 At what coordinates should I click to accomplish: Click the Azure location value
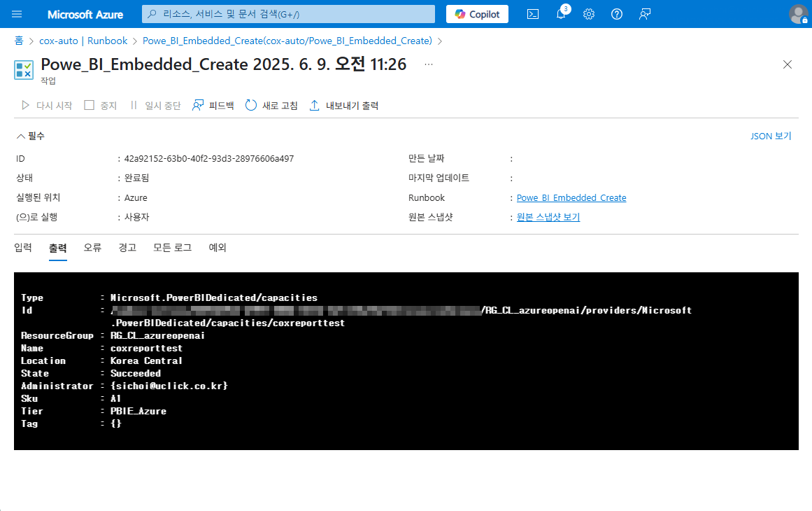click(136, 197)
